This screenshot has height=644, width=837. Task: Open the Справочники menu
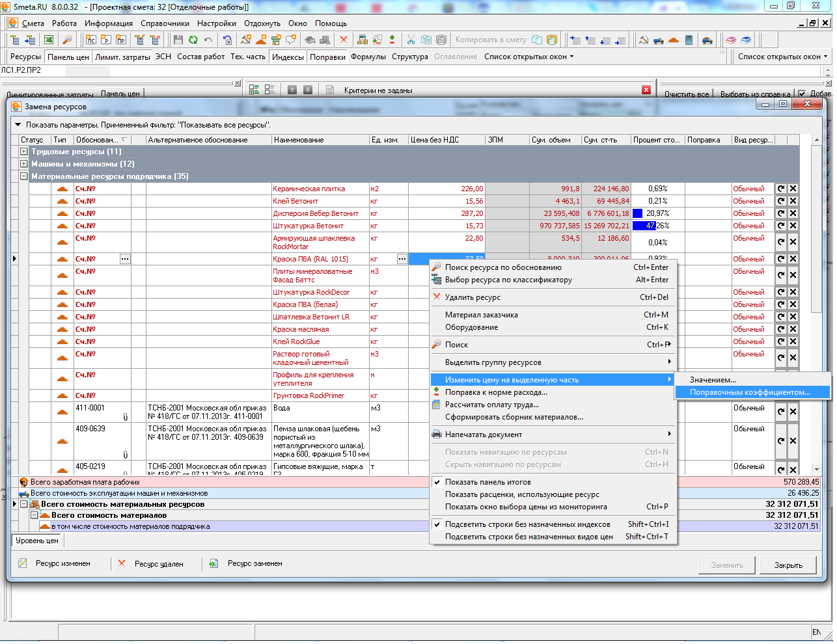tap(165, 23)
